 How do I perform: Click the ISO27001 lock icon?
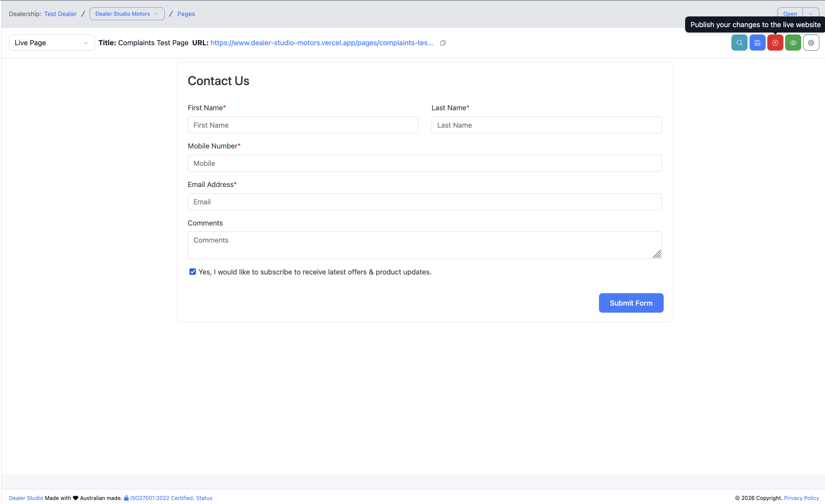pos(126,498)
